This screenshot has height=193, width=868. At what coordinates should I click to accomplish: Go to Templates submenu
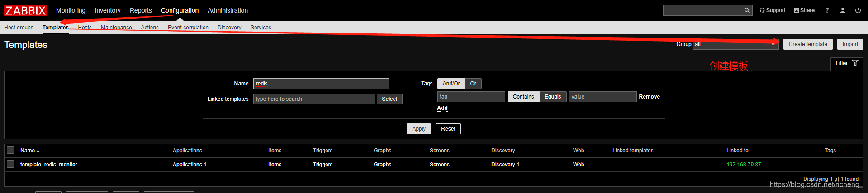coord(56,28)
